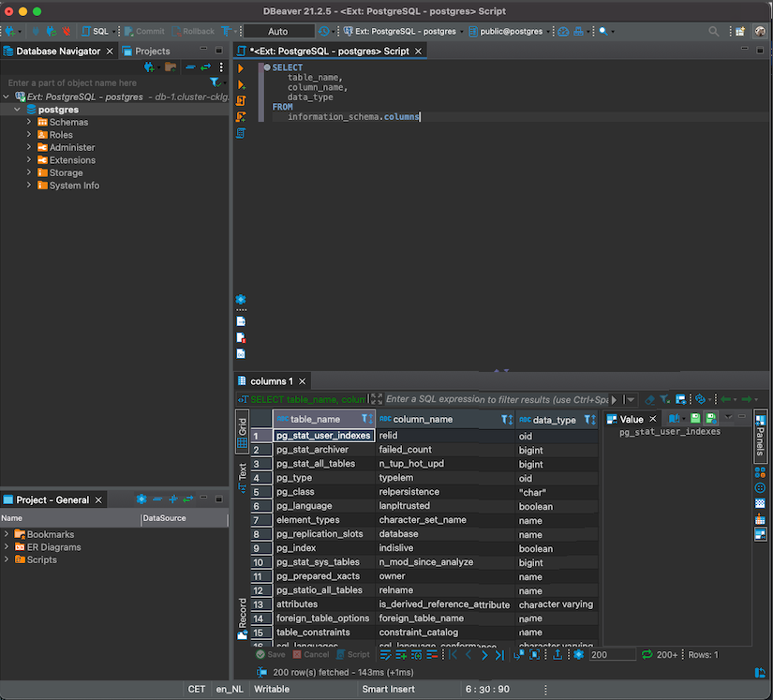Expand the Bookmarks folder in Project panel

tap(7, 534)
